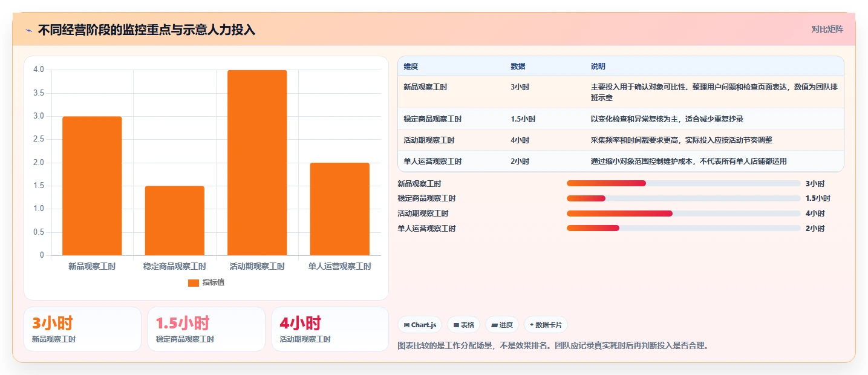
Task: Toggle the 指标值 legend item
Action: [x=206, y=282]
